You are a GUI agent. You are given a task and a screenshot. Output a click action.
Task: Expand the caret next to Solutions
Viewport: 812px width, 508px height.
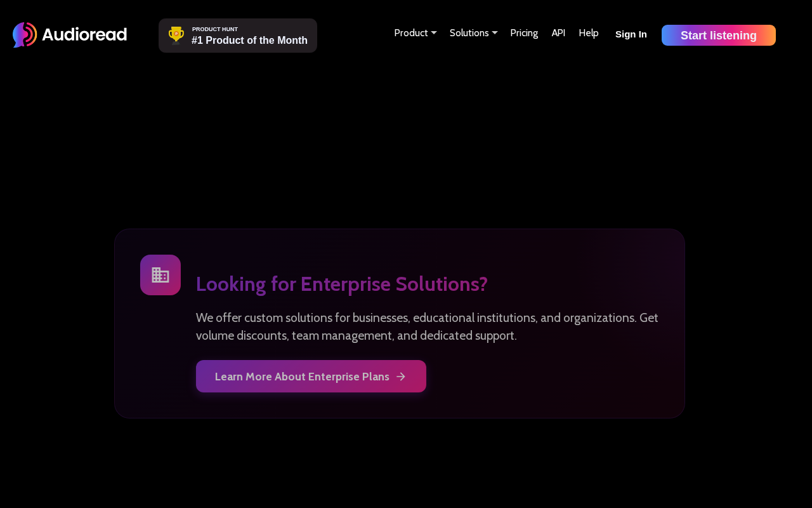click(x=495, y=33)
